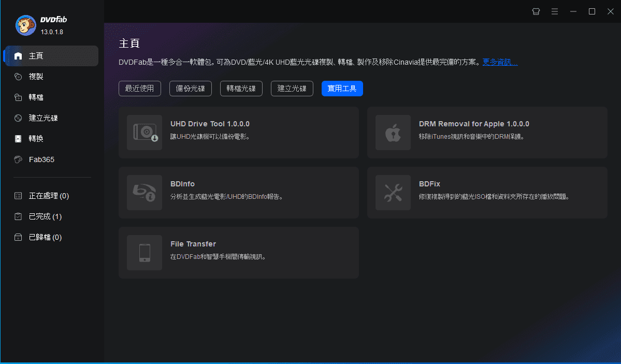621x364 pixels.
Task: Click the Apple DRM Removal icon
Action: click(x=393, y=133)
